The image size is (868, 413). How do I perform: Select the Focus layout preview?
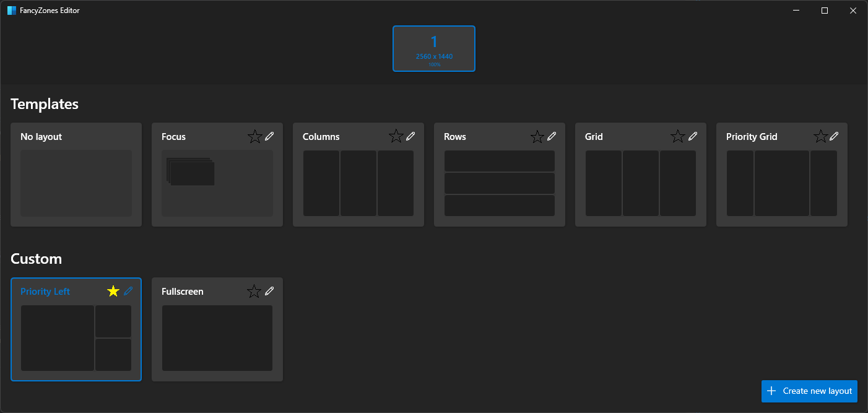click(x=217, y=183)
